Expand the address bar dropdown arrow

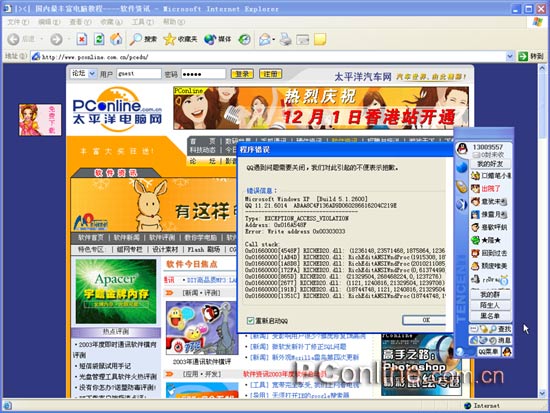pos(510,56)
